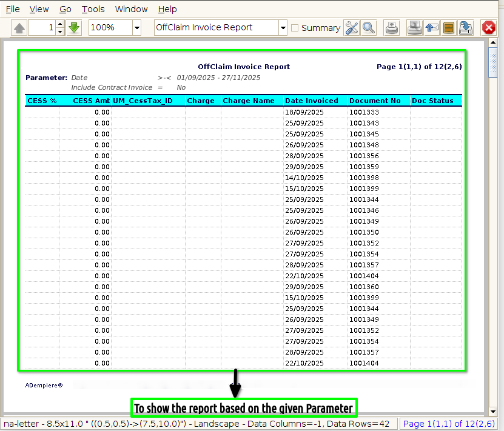This screenshot has width=504, height=431.
Task: Click the CESS % column header
Action: click(42, 101)
